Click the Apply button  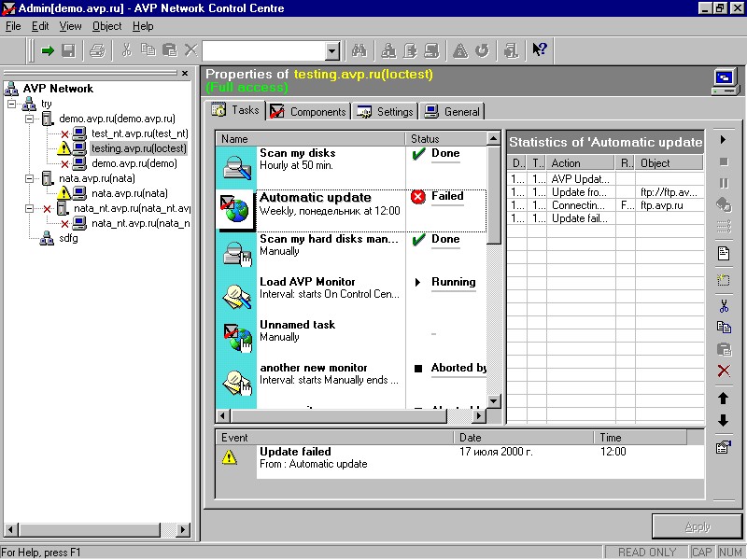698,526
